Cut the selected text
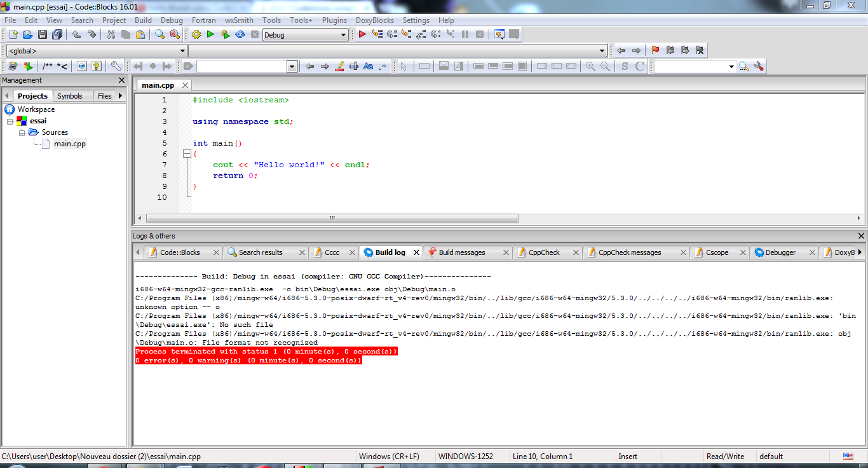The width and height of the screenshot is (868, 468). [111, 34]
